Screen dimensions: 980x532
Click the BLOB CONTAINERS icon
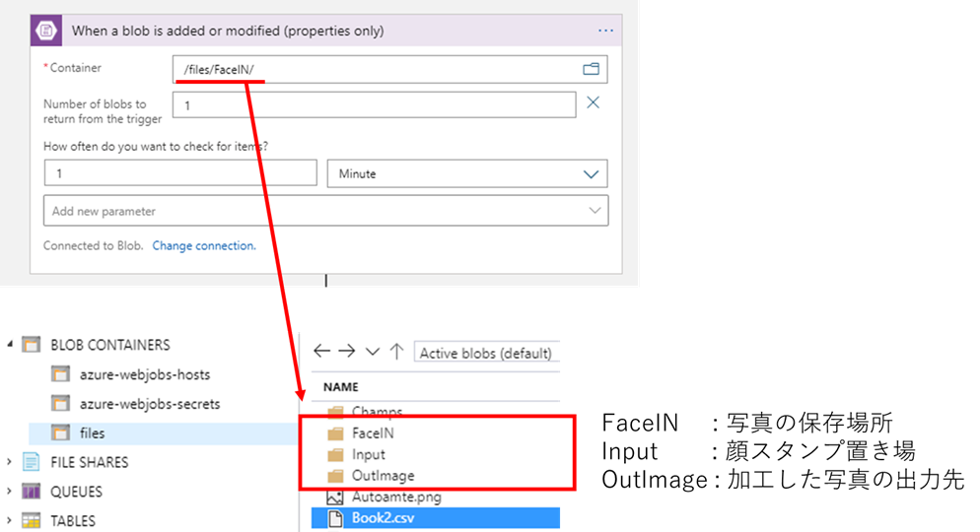tap(32, 344)
